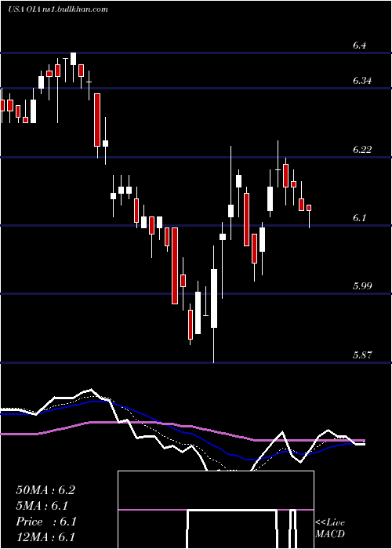Click the 6.4 price level label
Screen dimensions: 392x549
tap(359, 45)
